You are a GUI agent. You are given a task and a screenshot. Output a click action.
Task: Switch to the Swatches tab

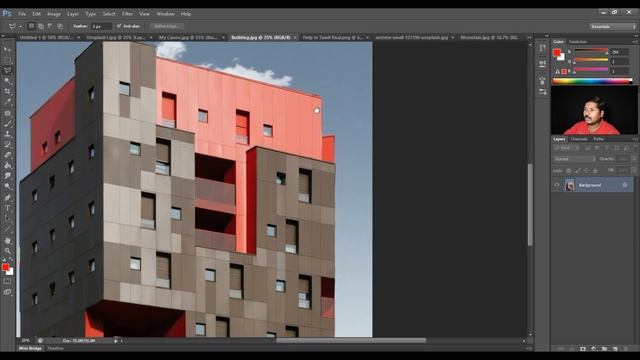(578, 42)
